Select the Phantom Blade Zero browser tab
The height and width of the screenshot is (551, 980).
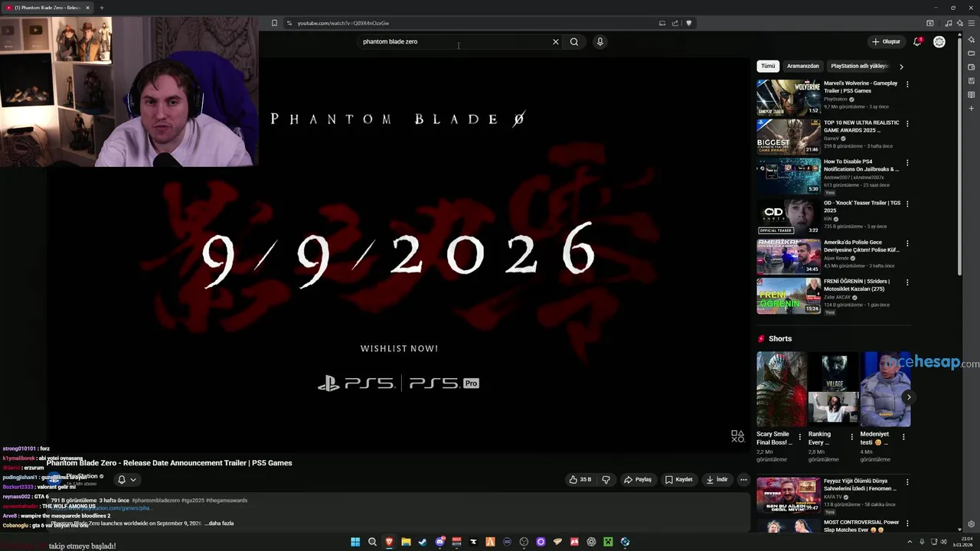point(47,8)
